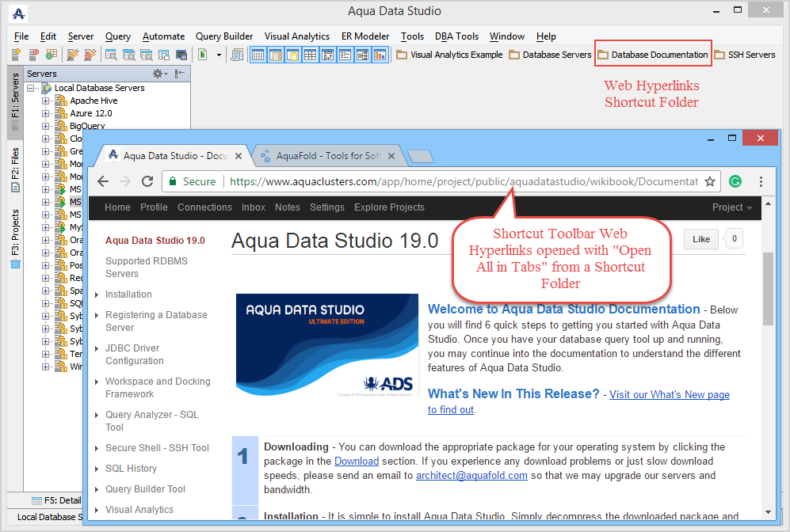Click Home in the site navigation
This screenshot has width=790, height=532.
[x=117, y=207]
